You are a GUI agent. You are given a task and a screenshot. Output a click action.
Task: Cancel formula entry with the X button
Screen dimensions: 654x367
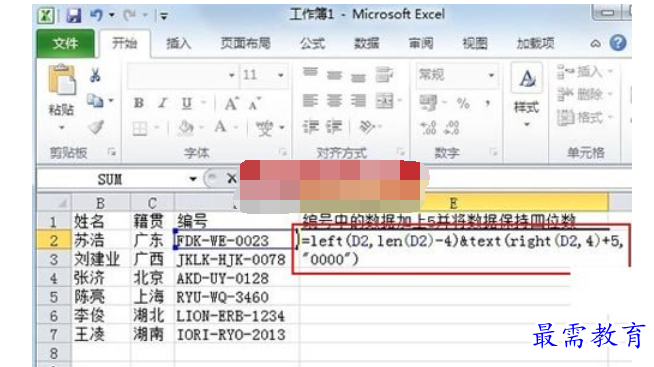(x=231, y=179)
